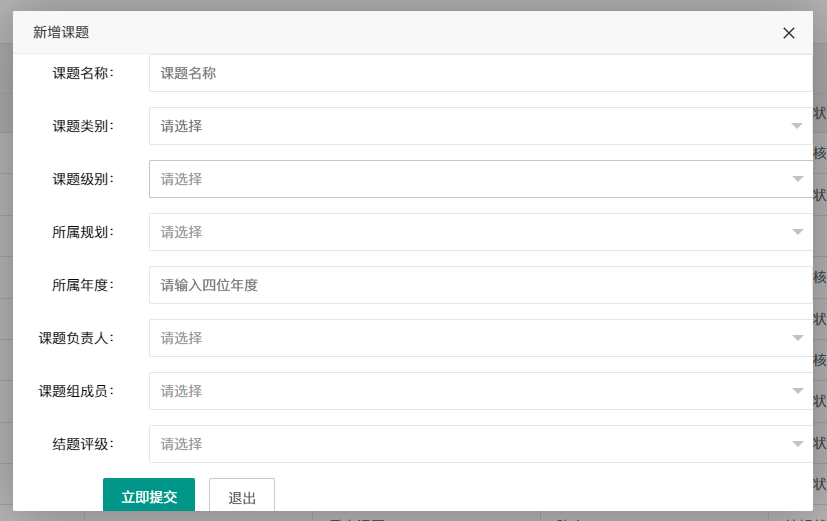Open the 结题评级 select box
The height and width of the screenshot is (521, 827).
pyautogui.click(x=480, y=444)
